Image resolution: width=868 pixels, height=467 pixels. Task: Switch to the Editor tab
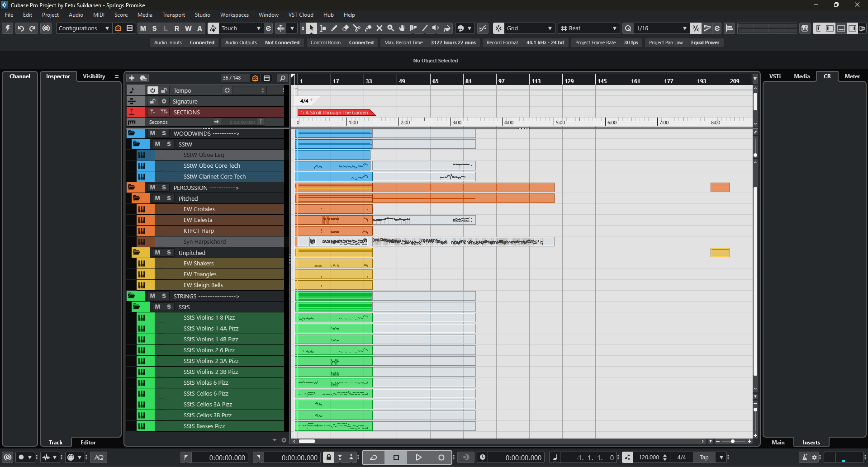[x=88, y=443]
